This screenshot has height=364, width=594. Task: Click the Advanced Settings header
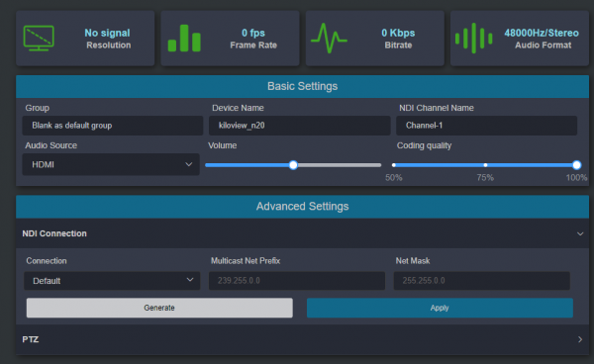302,207
